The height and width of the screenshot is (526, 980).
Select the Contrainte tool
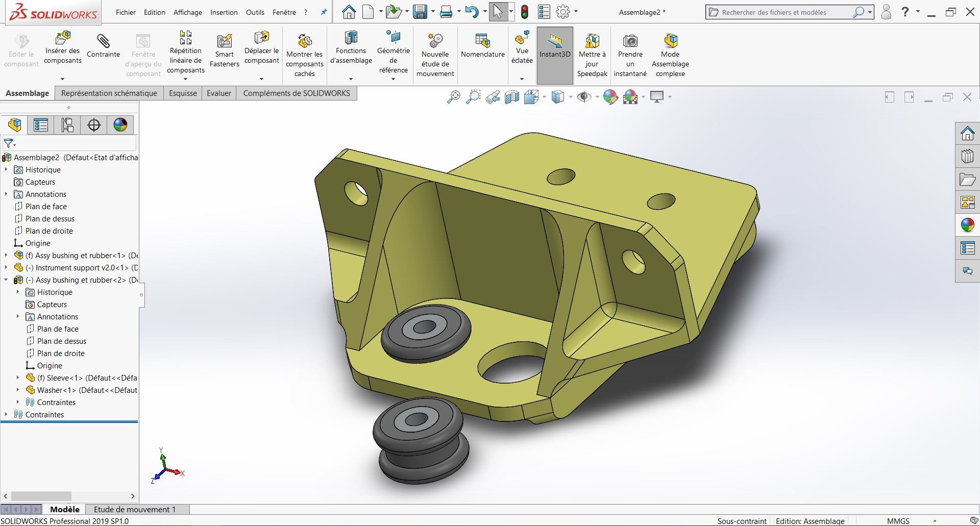tap(103, 46)
